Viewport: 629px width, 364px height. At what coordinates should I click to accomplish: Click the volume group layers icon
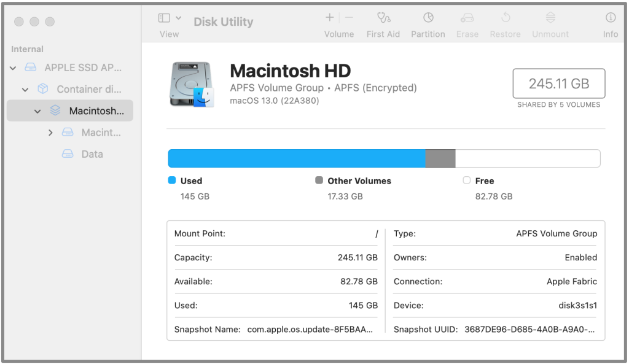(x=55, y=110)
